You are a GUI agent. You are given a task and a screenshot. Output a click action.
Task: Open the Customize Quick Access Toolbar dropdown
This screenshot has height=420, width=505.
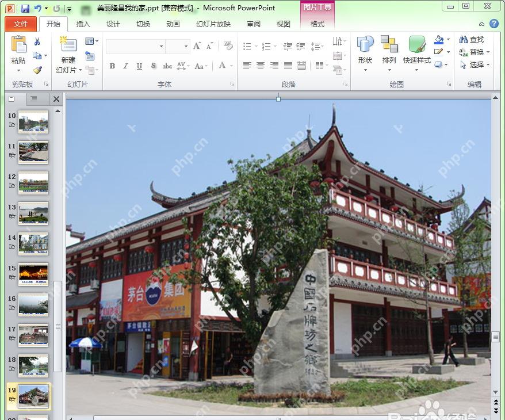pyautogui.click(x=69, y=9)
